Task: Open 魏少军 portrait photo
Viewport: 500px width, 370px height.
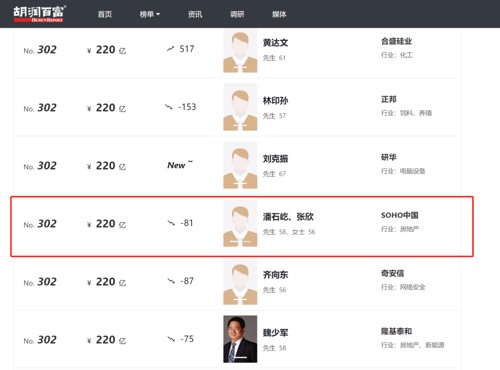Action: (240, 339)
